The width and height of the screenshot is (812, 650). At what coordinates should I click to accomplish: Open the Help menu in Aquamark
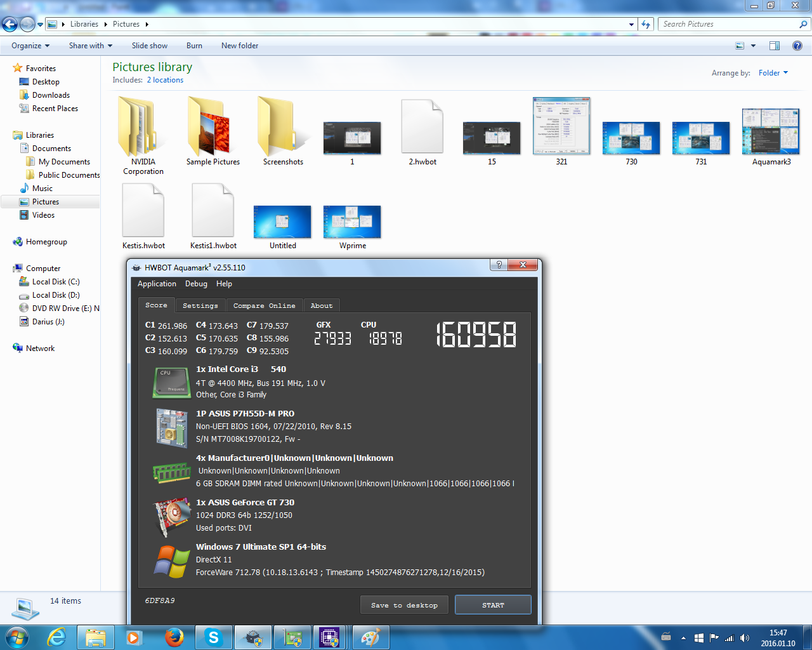pos(224,284)
